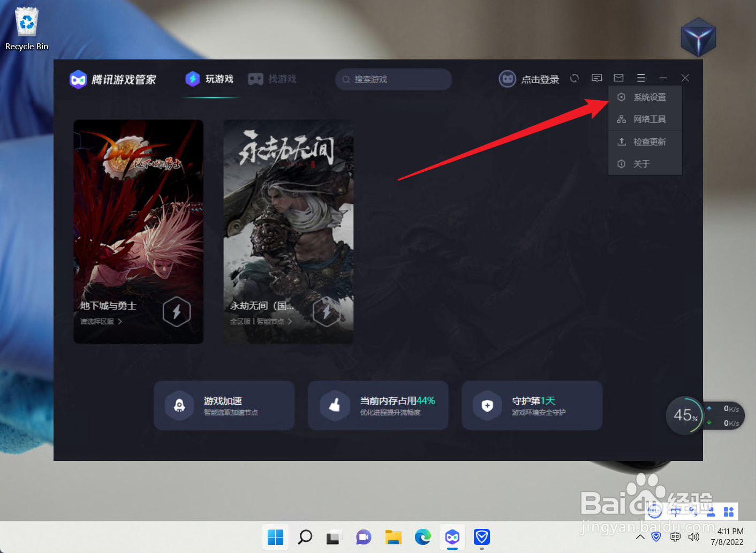Switch to the 找游戏 tab
The image size is (756, 553).
(x=273, y=79)
